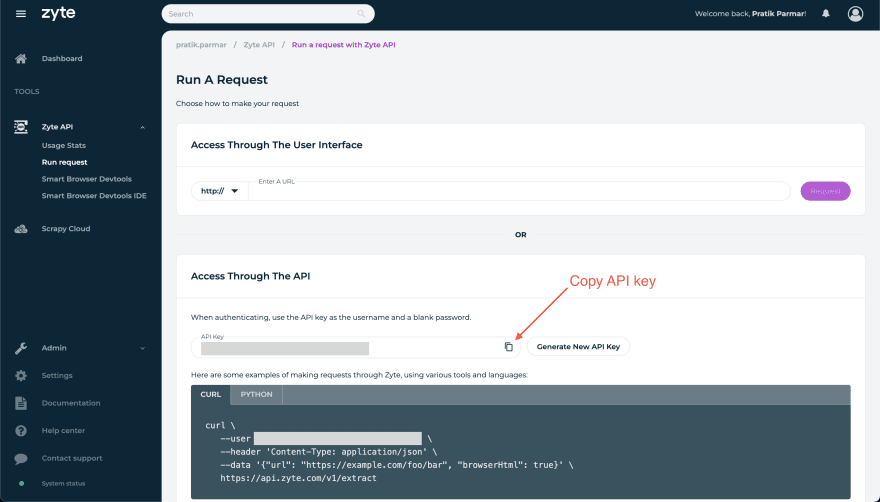The height and width of the screenshot is (502, 880).
Task: Click the green System status dot
Action: click(21, 483)
